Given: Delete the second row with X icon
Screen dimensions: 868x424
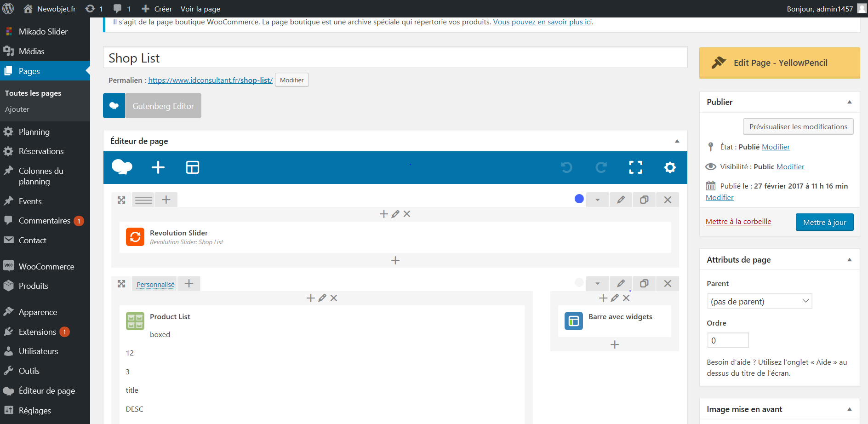Looking at the screenshot, I should coord(668,283).
